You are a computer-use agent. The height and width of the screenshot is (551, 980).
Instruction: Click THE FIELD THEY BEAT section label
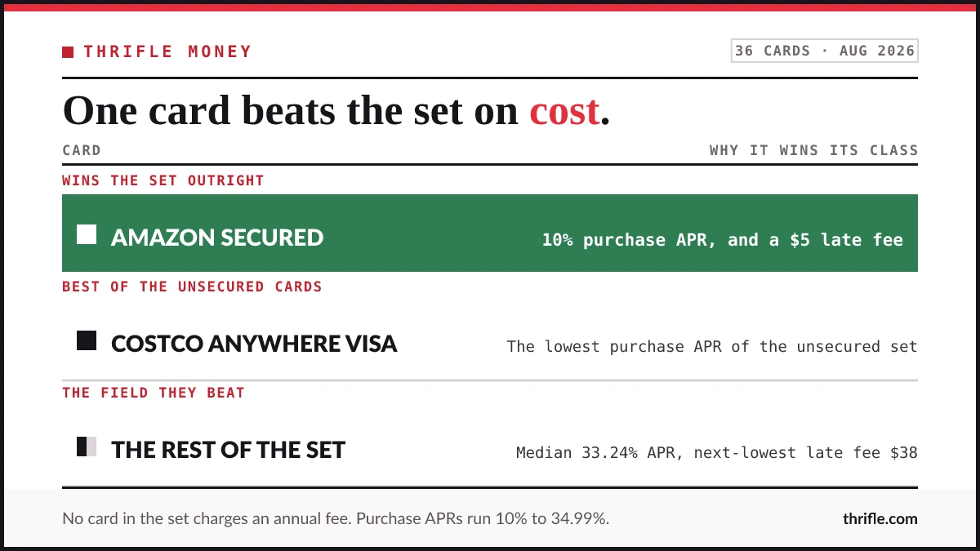tap(154, 393)
